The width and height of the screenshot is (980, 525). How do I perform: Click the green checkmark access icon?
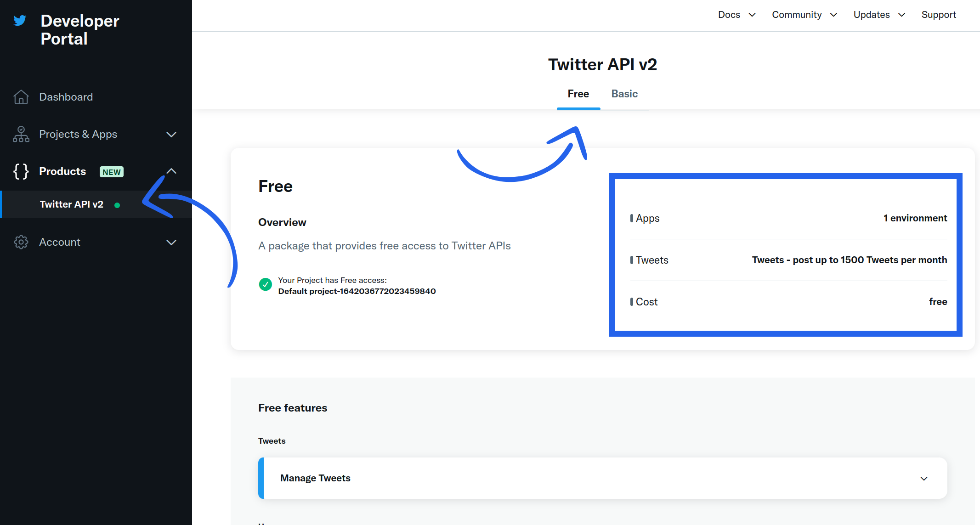tap(266, 285)
